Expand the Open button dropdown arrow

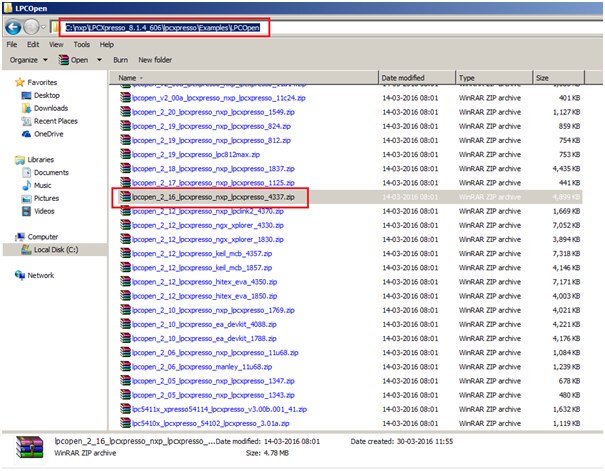click(x=99, y=60)
